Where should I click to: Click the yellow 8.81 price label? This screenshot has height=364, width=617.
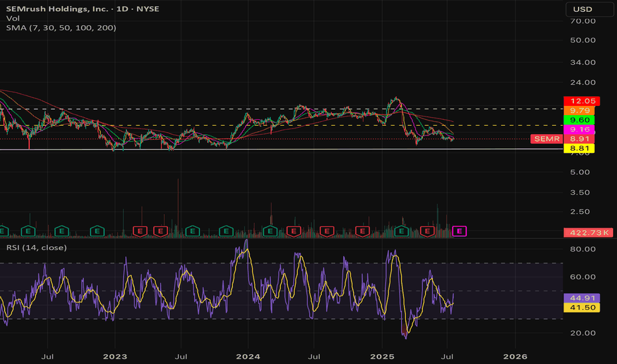[579, 148]
